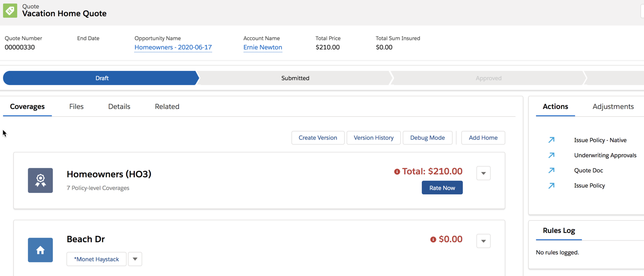This screenshot has width=644, height=276.
Task: Click Total: $210.00 amount
Action: [x=432, y=171]
